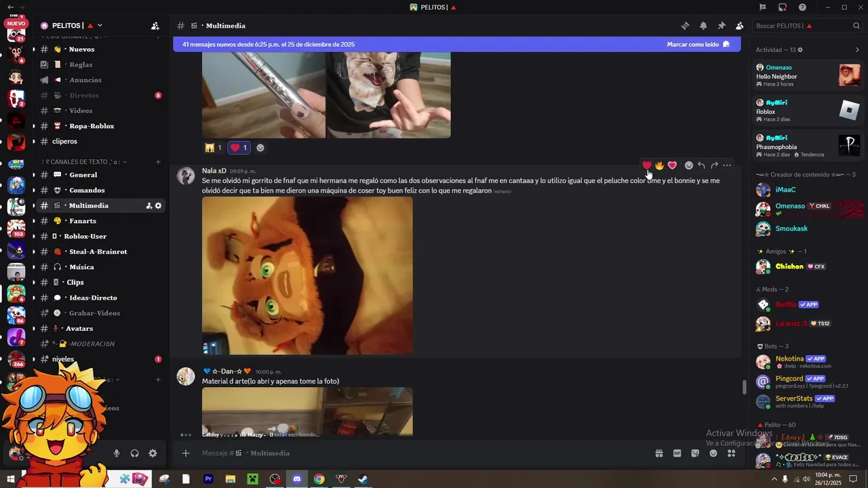Image resolution: width=868 pixels, height=488 pixels.
Task: Open the emoji picker in message bar
Action: pyautogui.click(x=713, y=453)
